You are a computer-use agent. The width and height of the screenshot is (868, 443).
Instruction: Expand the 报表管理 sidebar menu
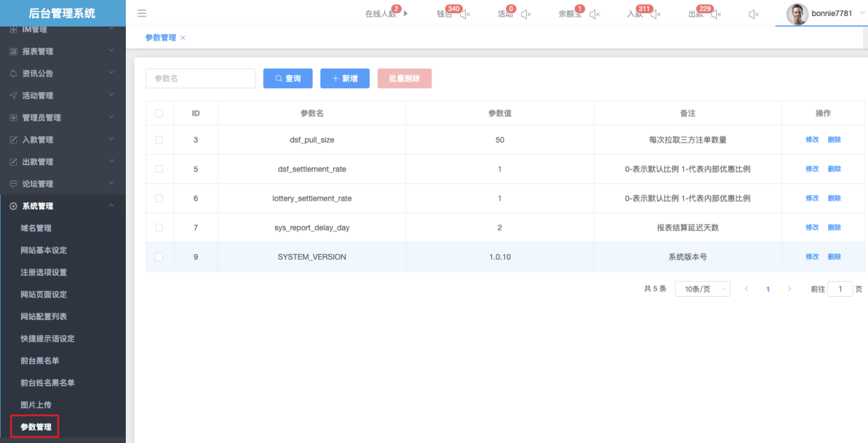63,52
